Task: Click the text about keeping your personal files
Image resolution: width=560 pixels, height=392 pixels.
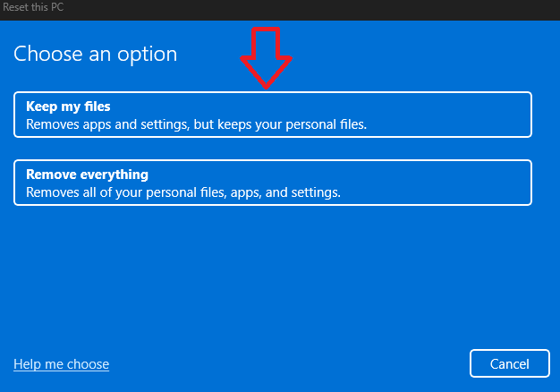Action: 197,124
